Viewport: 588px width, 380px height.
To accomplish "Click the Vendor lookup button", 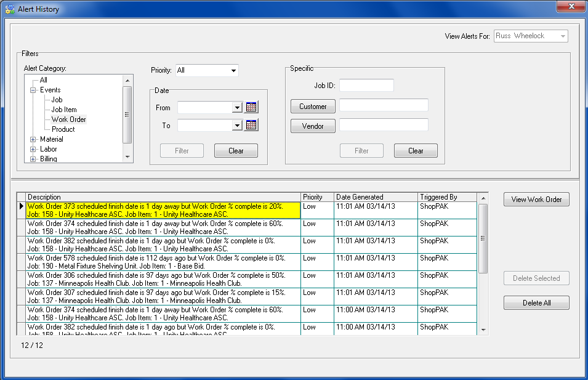I will pyautogui.click(x=313, y=126).
